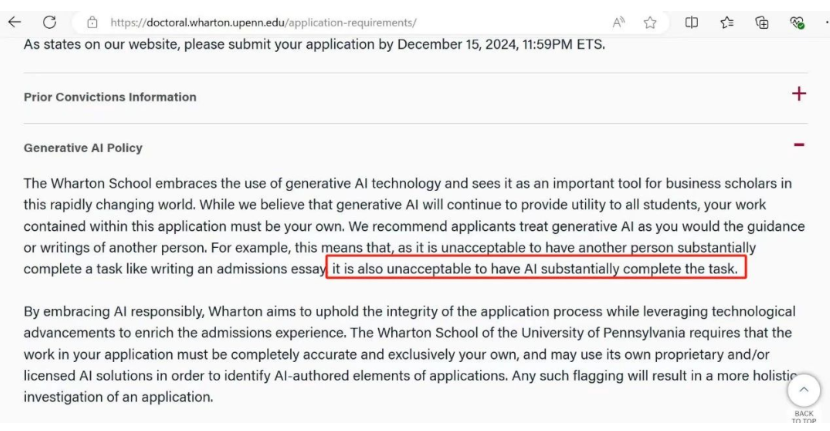View site security lock information
The image size is (830, 431).
coord(92,22)
